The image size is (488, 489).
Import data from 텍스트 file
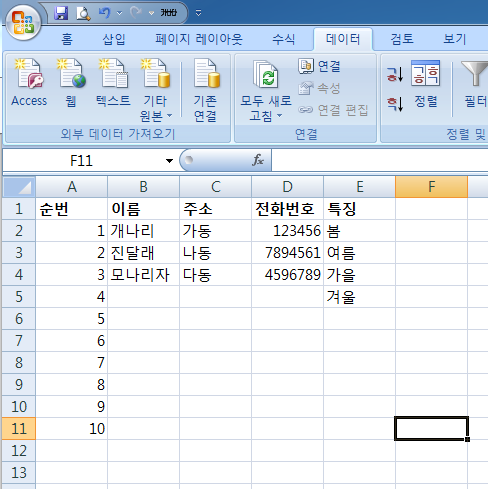[113, 83]
